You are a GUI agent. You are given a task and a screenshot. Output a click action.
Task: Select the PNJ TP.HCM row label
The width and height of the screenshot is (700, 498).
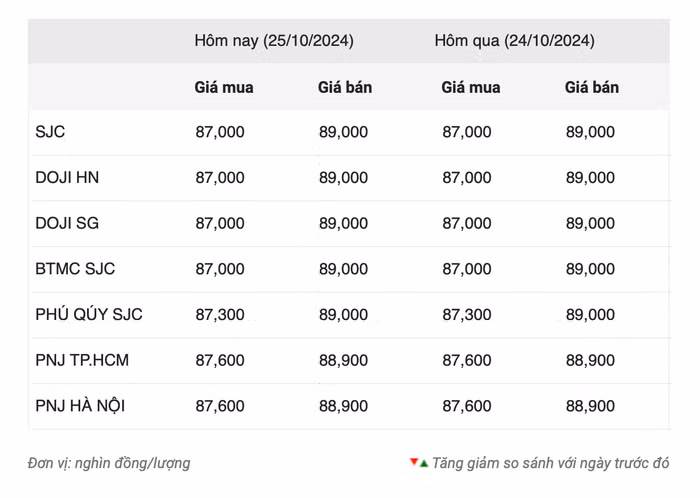[x=82, y=360]
